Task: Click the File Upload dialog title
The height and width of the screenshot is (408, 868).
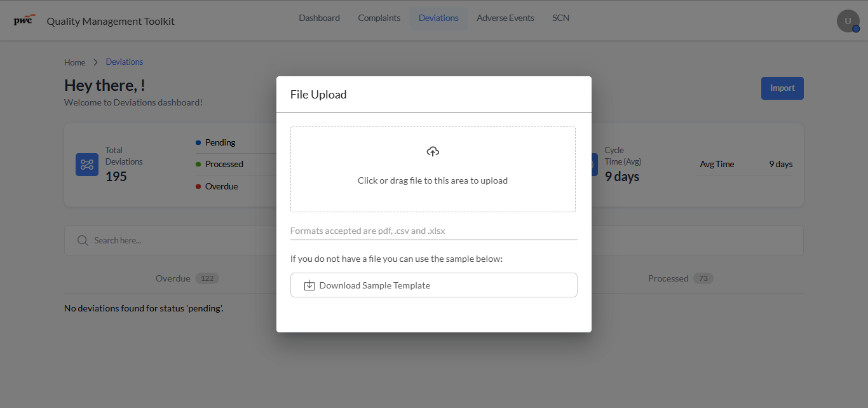Action: [318, 95]
